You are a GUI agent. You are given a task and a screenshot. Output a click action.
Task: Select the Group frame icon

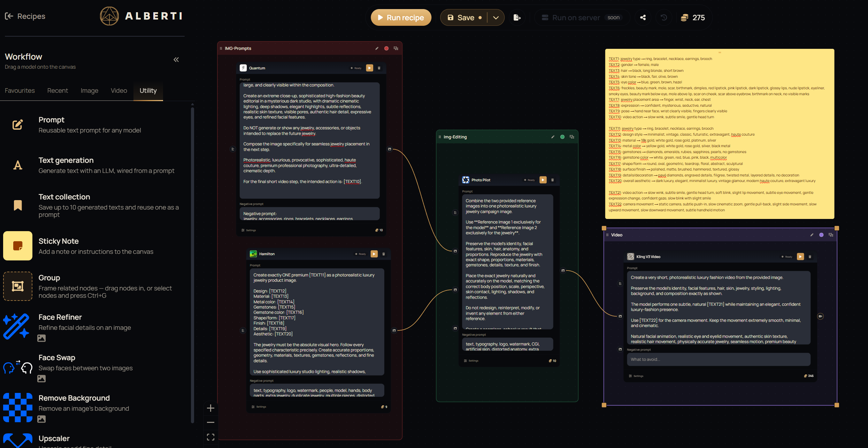(18, 286)
